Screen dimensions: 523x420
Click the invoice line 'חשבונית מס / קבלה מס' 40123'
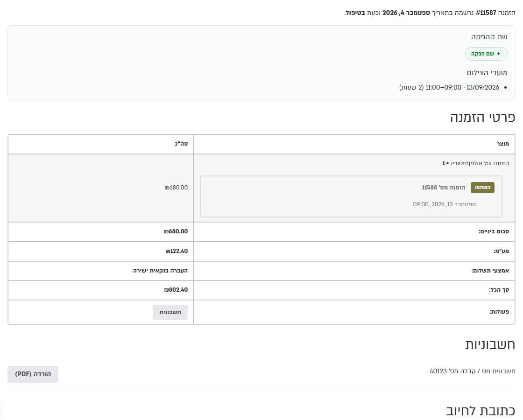coord(472,371)
